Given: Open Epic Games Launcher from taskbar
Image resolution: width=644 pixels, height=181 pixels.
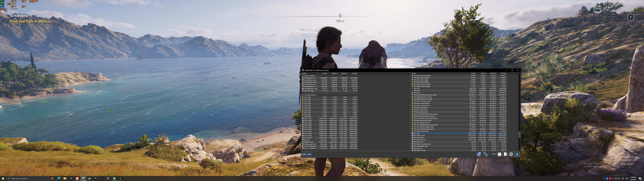Looking at the screenshot, I should 71,178.
